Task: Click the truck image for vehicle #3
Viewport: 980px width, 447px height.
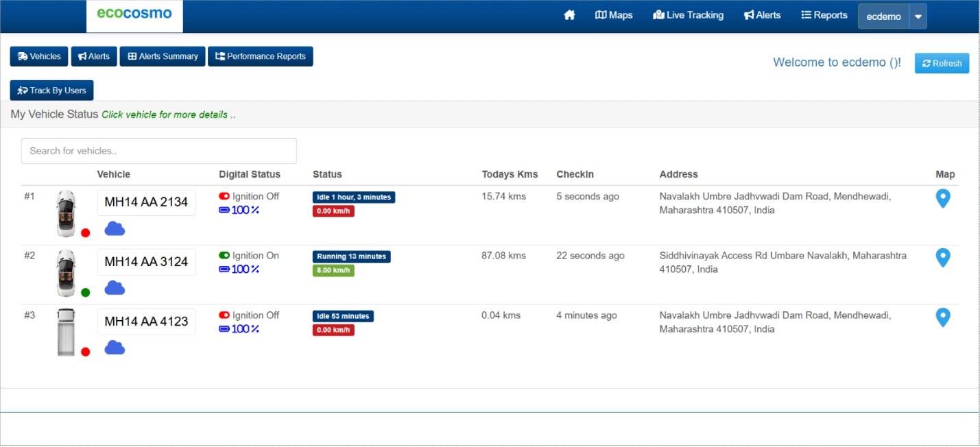Action: (x=67, y=333)
